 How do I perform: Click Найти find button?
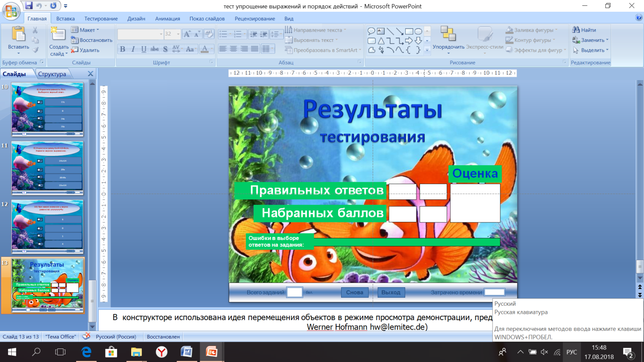pos(585,30)
